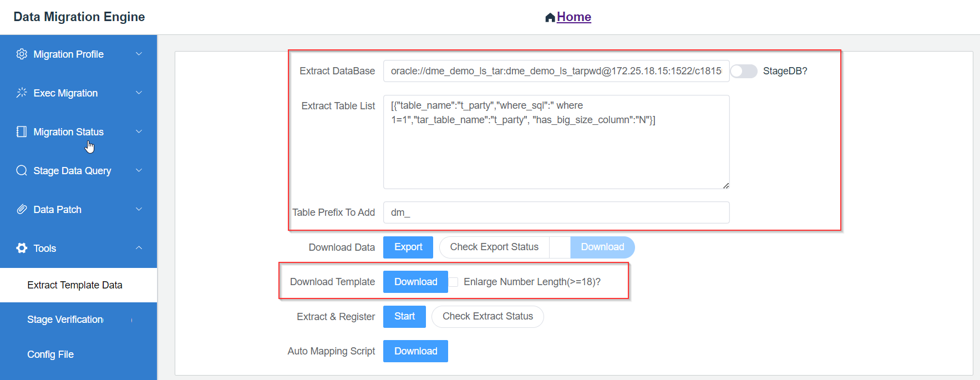The width and height of the screenshot is (980, 380).
Task: Collapse the Tools menu chevron
Action: coord(139,248)
